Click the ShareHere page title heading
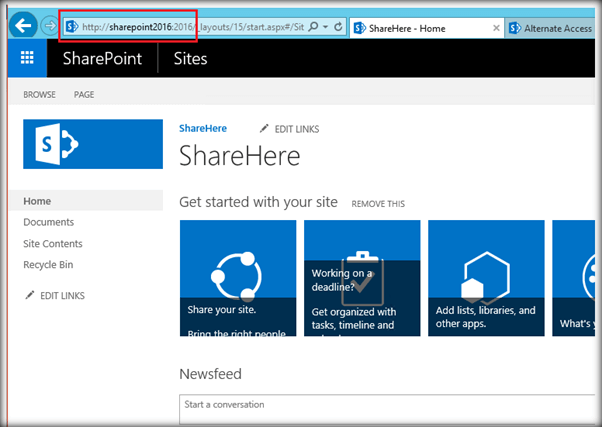602x427 pixels. pos(240,156)
